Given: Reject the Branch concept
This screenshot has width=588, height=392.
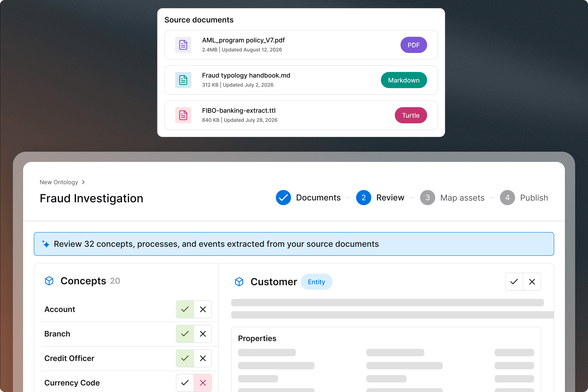Looking at the screenshot, I should 203,334.
